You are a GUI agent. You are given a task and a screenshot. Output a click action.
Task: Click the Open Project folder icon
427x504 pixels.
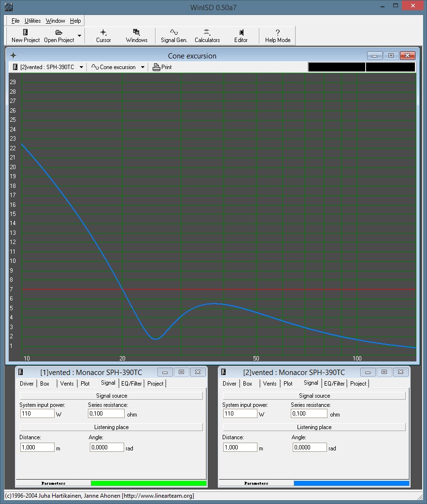click(59, 32)
